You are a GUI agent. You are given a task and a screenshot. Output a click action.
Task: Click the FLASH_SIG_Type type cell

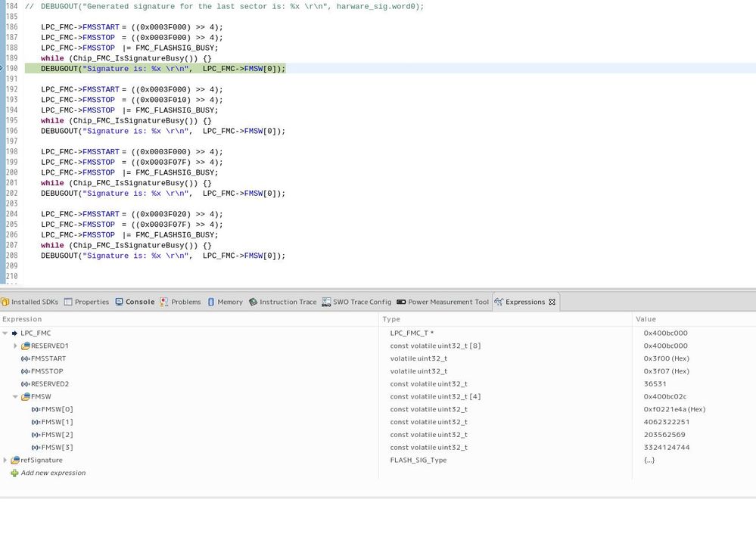coord(418,460)
